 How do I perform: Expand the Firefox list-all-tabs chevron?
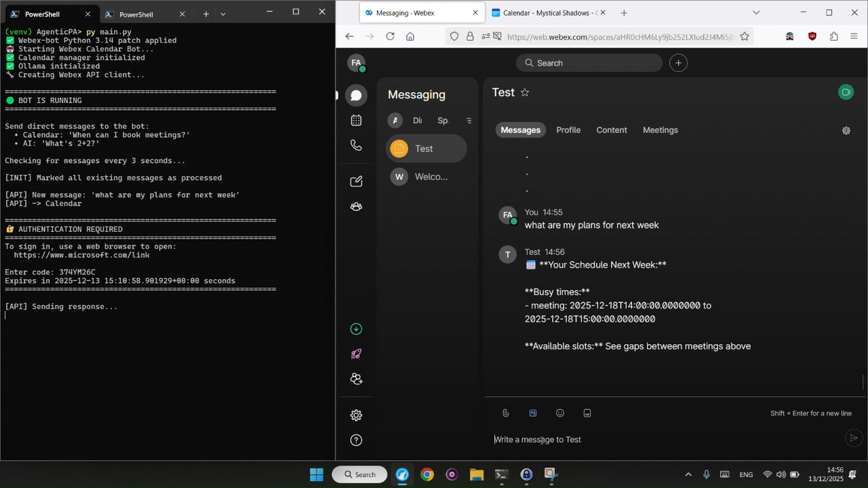pyautogui.click(x=756, y=12)
